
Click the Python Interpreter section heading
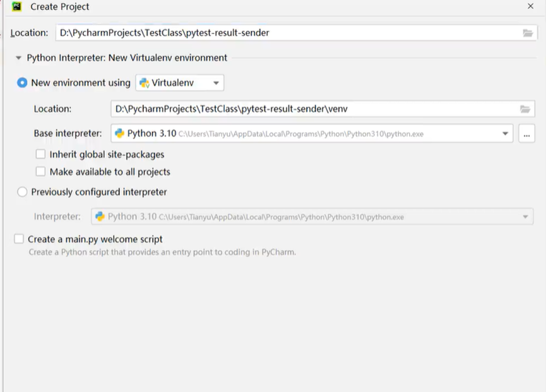(127, 58)
